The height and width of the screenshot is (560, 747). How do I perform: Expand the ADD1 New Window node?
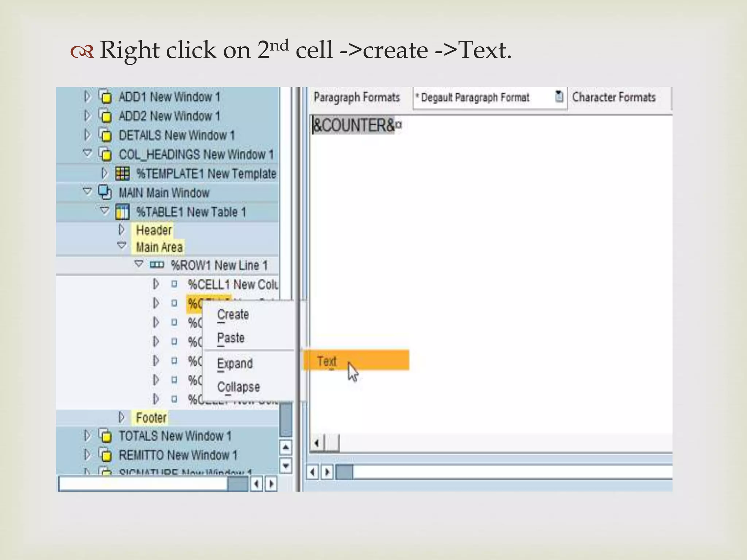pyautogui.click(x=87, y=97)
